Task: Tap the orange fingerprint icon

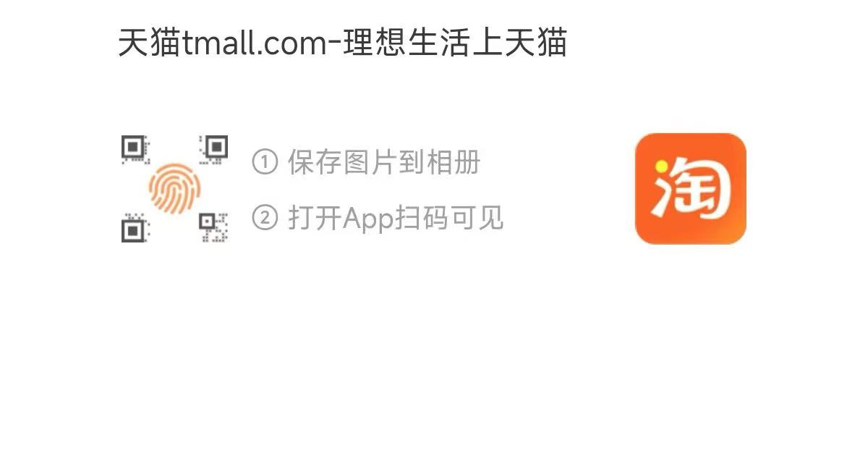Action: coord(174,188)
